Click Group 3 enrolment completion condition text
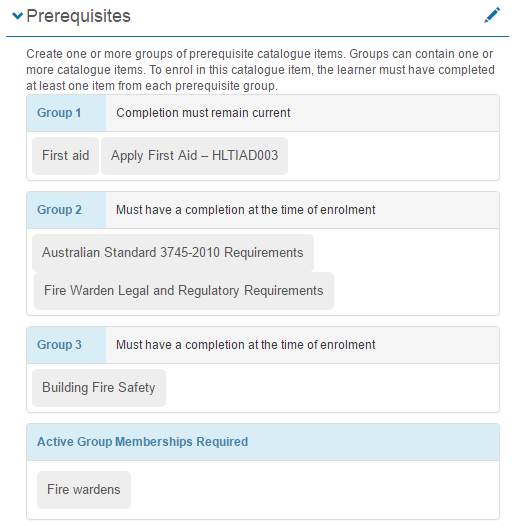The height and width of the screenshot is (530, 519). coord(246,345)
